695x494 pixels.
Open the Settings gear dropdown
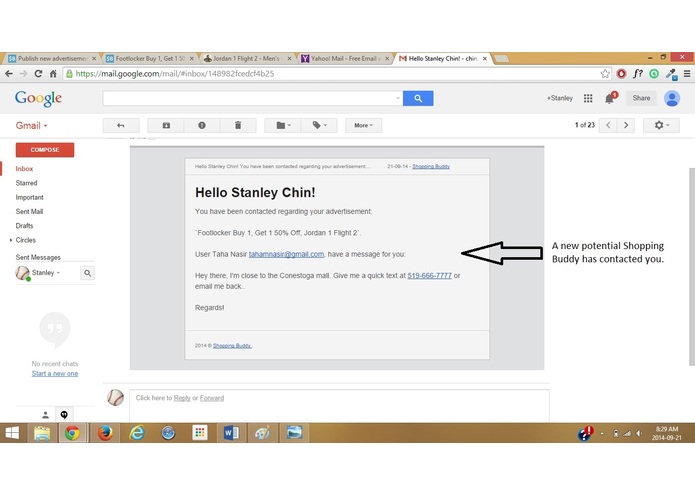pyautogui.click(x=661, y=125)
